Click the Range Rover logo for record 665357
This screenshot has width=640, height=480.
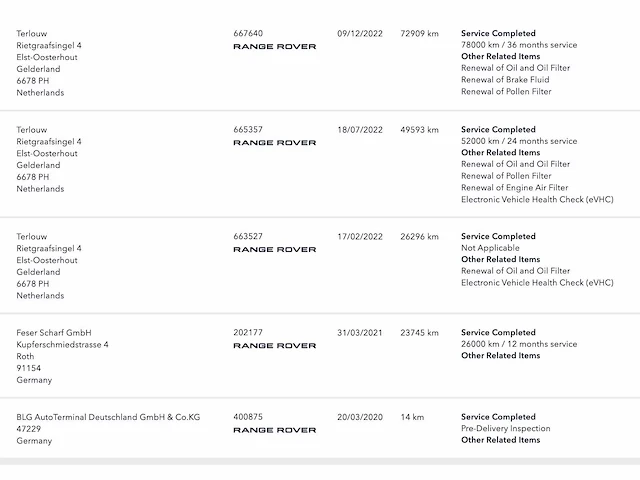275,142
